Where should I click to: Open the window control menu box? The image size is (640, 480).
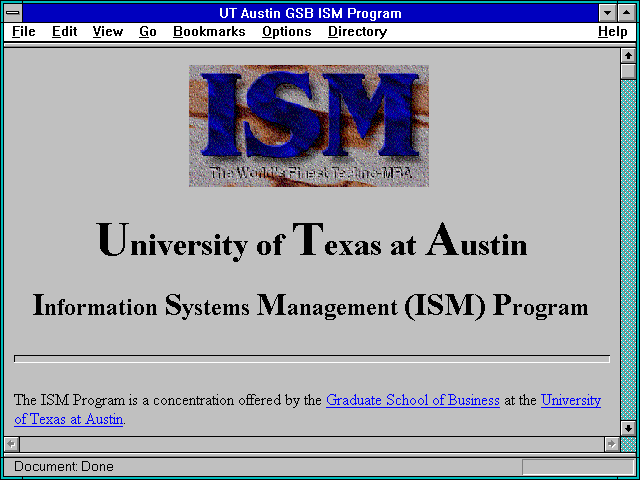coord(13,13)
